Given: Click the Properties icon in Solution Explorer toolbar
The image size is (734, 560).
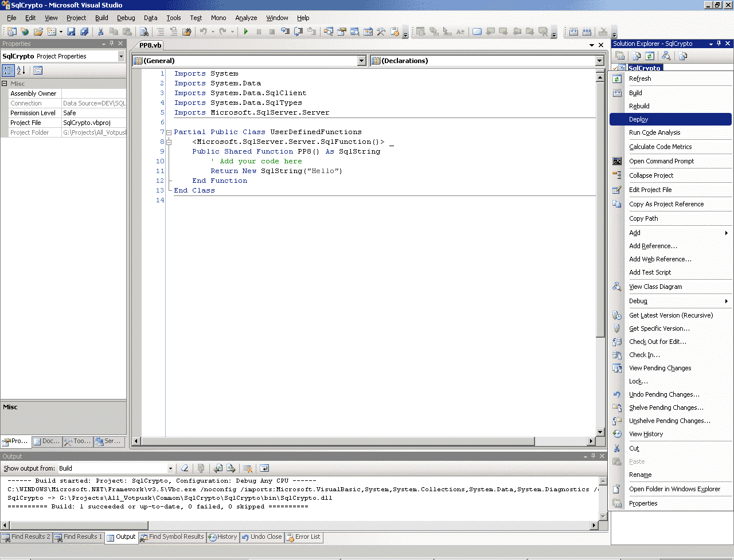Looking at the screenshot, I should [x=620, y=56].
